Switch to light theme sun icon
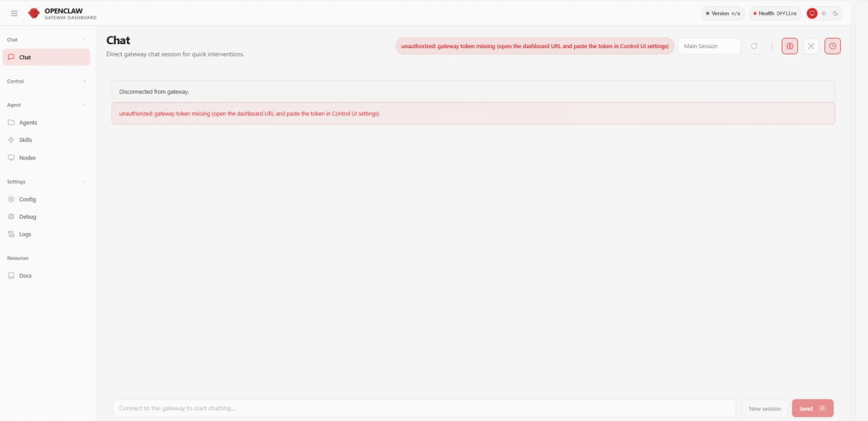 point(824,13)
